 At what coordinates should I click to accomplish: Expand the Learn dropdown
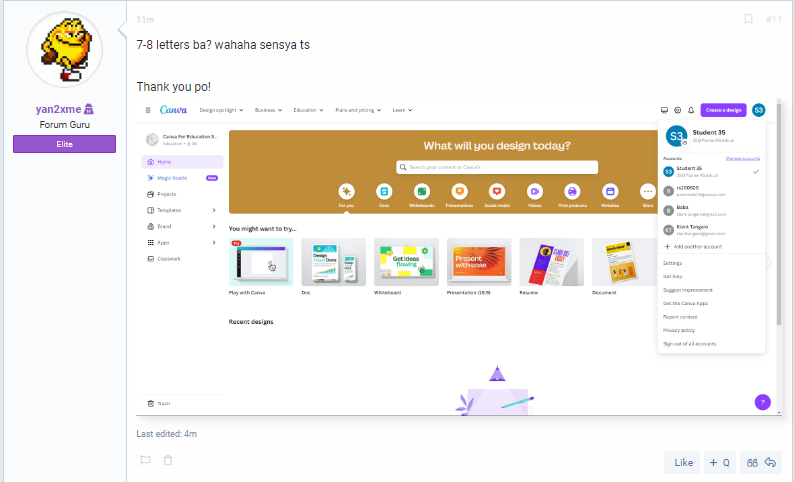pos(403,110)
